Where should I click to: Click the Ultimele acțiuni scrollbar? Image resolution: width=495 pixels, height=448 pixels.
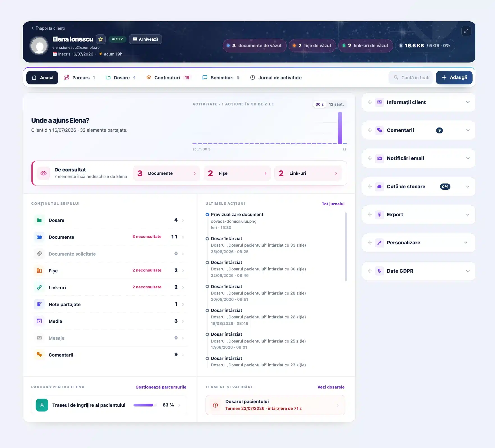(x=346, y=247)
